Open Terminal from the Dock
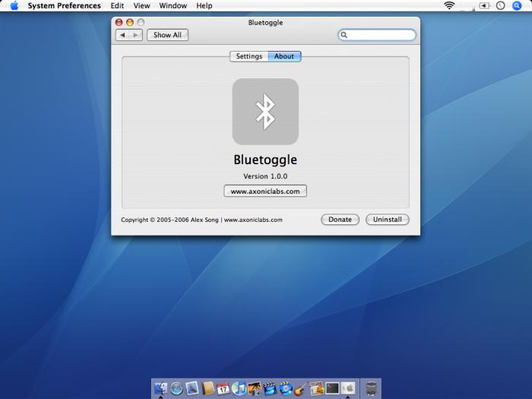The height and width of the screenshot is (399, 532). coord(332,388)
